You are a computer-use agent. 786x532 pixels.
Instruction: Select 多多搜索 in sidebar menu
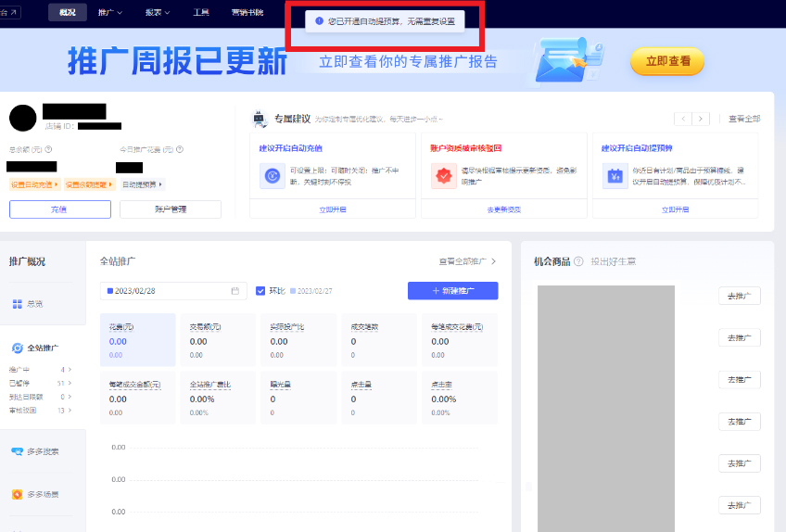(43, 451)
